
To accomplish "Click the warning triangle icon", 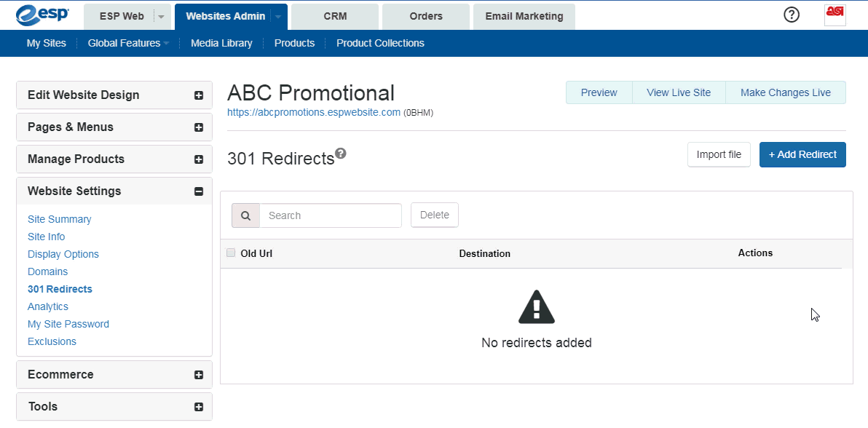I will [537, 306].
